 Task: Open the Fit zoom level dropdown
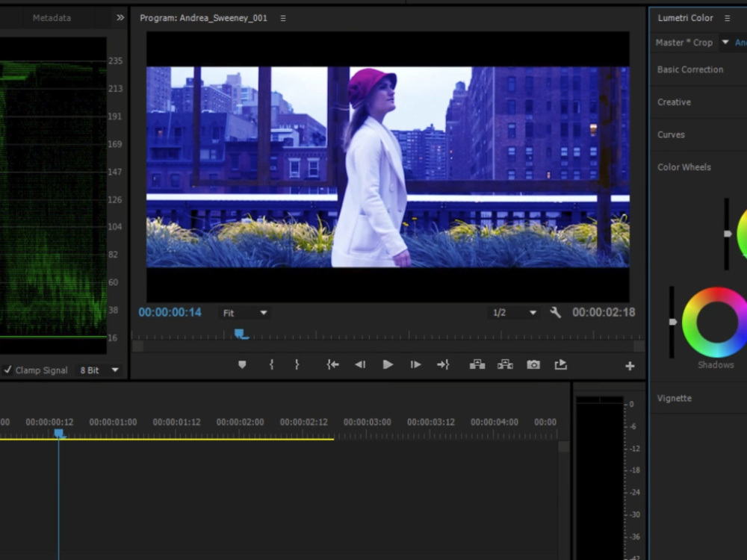(245, 313)
